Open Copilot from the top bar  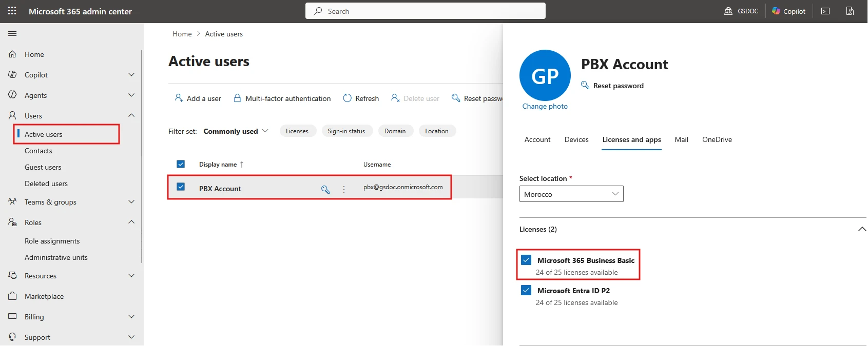click(788, 11)
